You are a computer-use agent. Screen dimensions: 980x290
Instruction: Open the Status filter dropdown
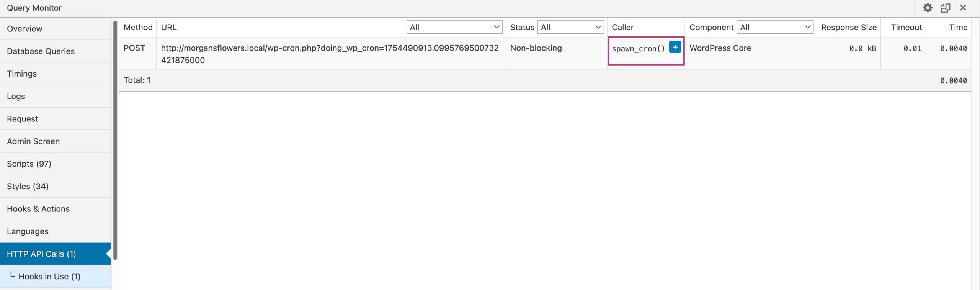[x=570, y=27]
